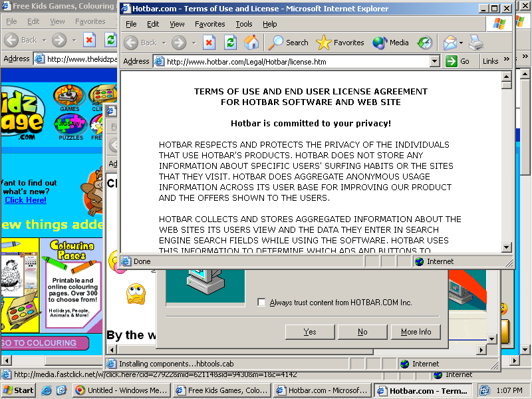The height and width of the screenshot is (399, 532).
Task: Check Always trust content from HOTBAR.COM
Action: [261, 303]
